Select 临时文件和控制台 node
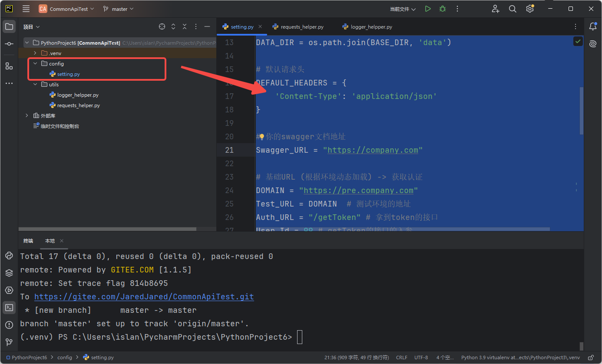This screenshot has width=602, height=364. tap(60, 126)
